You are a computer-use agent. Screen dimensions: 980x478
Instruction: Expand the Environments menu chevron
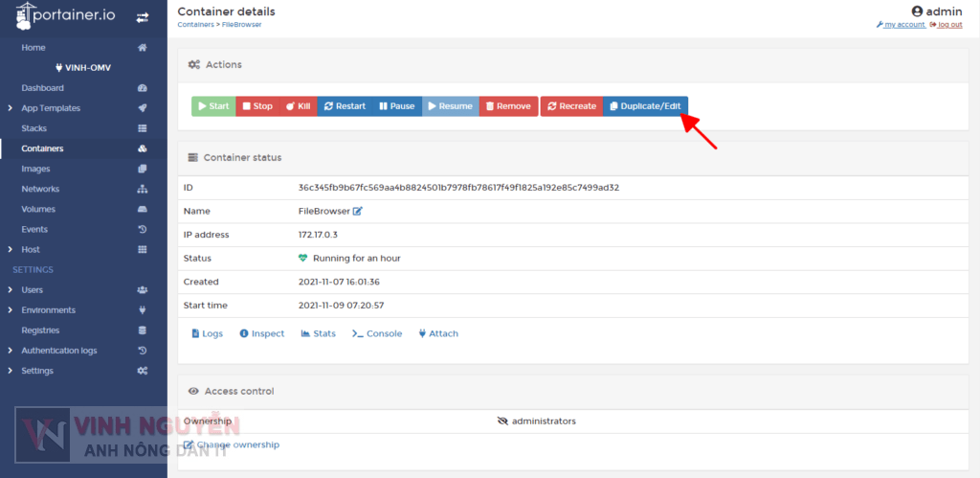tap(10, 310)
